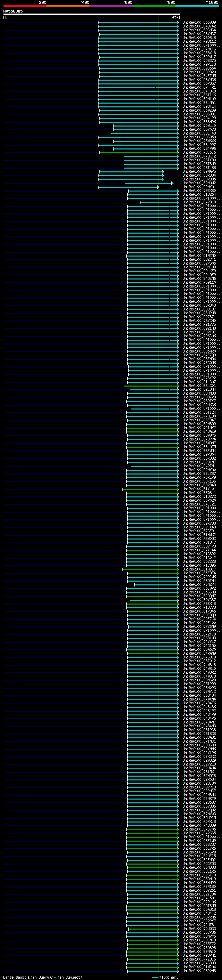
Task: Click the green alignment bar for UniRef100_Q0UQ33
Action: [x=153, y=929]
